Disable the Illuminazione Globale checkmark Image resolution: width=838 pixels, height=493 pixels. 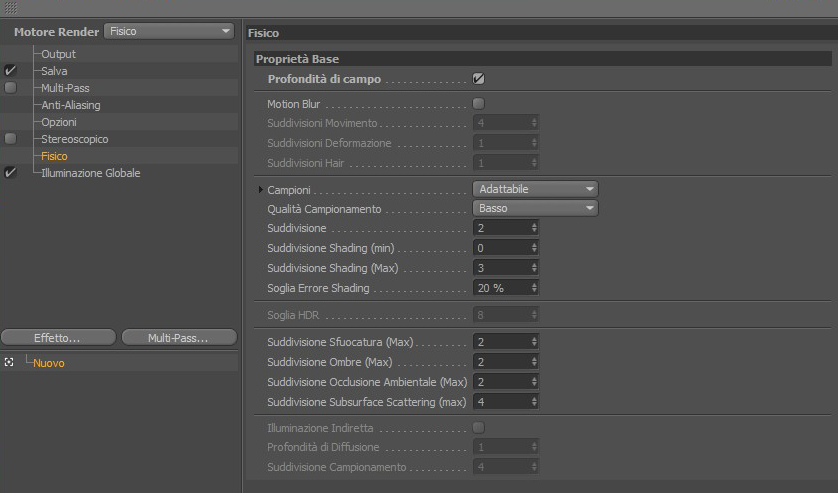(10, 173)
